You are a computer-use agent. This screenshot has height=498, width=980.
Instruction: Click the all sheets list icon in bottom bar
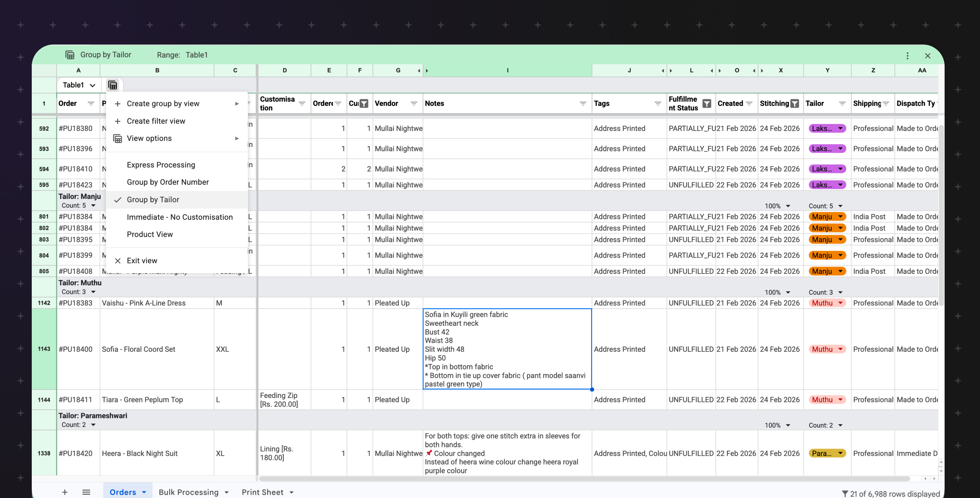click(x=86, y=492)
